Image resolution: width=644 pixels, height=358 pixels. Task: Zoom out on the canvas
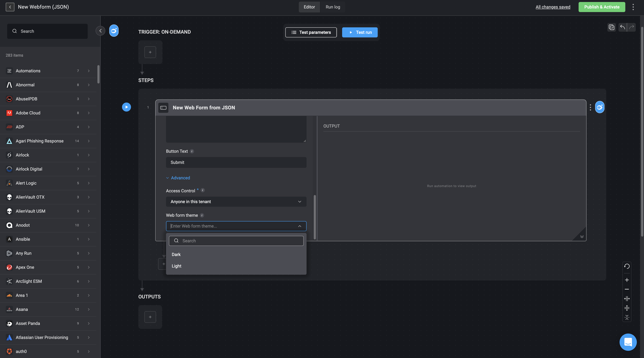(627, 289)
